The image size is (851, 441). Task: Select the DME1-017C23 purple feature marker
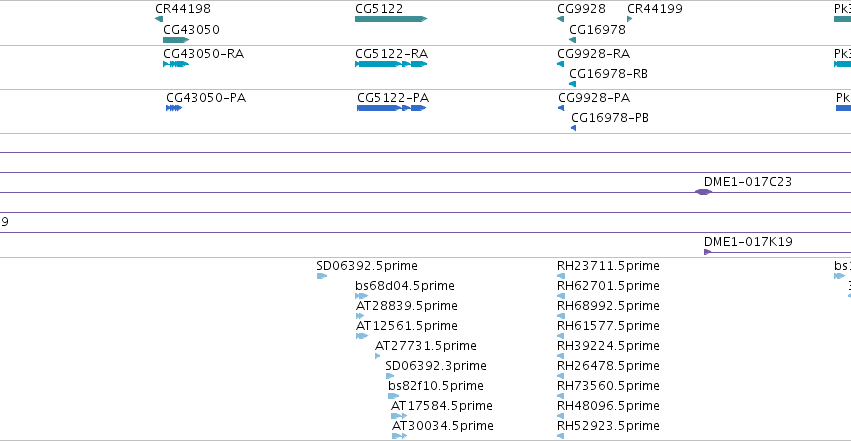pos(703,192)
